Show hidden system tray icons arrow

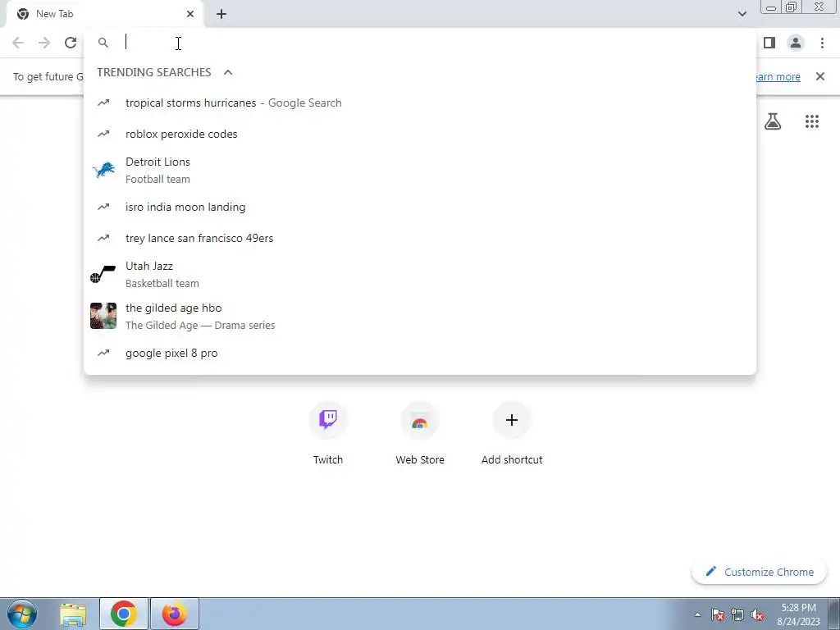697,614
